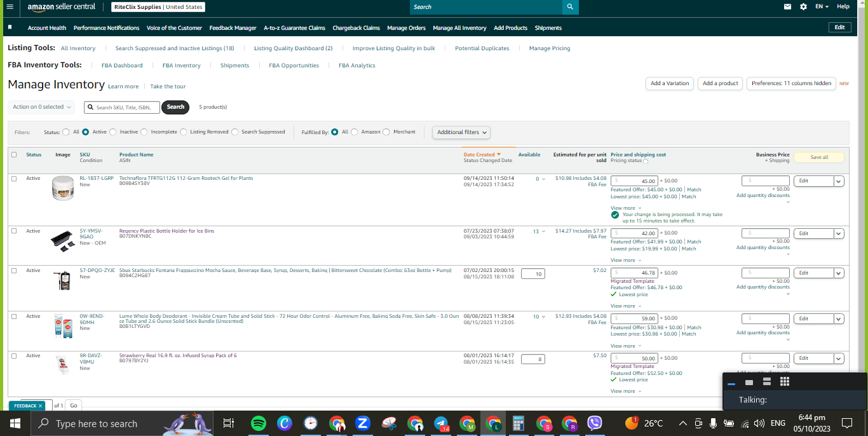
Task: Open the Manage Pricing tab
Action: [550, 48]
